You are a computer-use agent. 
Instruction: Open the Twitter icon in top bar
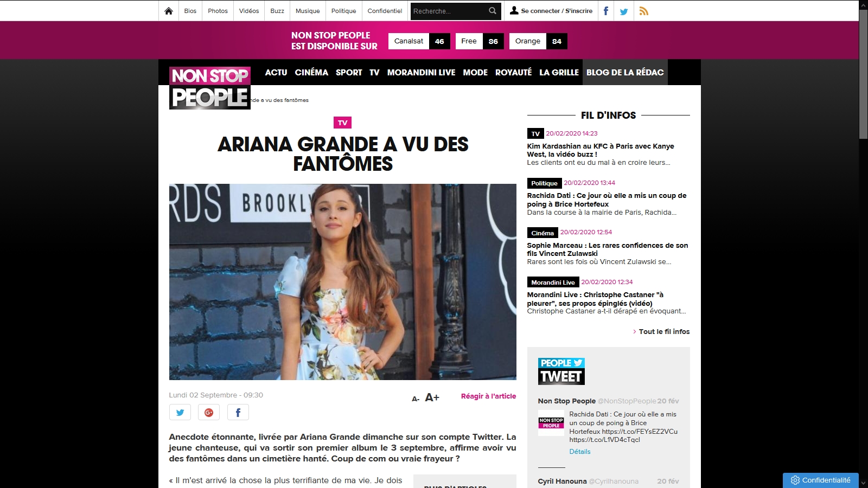[x=624, y=11]
